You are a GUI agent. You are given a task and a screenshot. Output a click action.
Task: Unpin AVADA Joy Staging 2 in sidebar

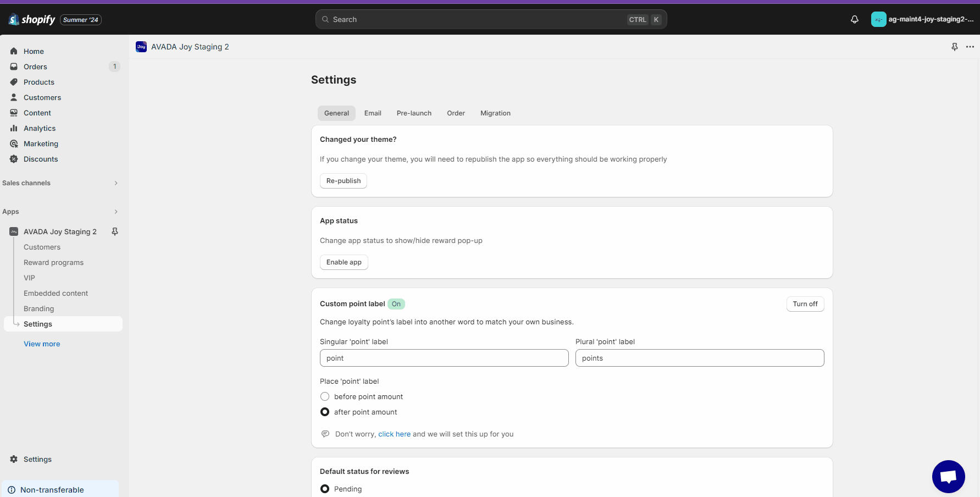(115, 231)
